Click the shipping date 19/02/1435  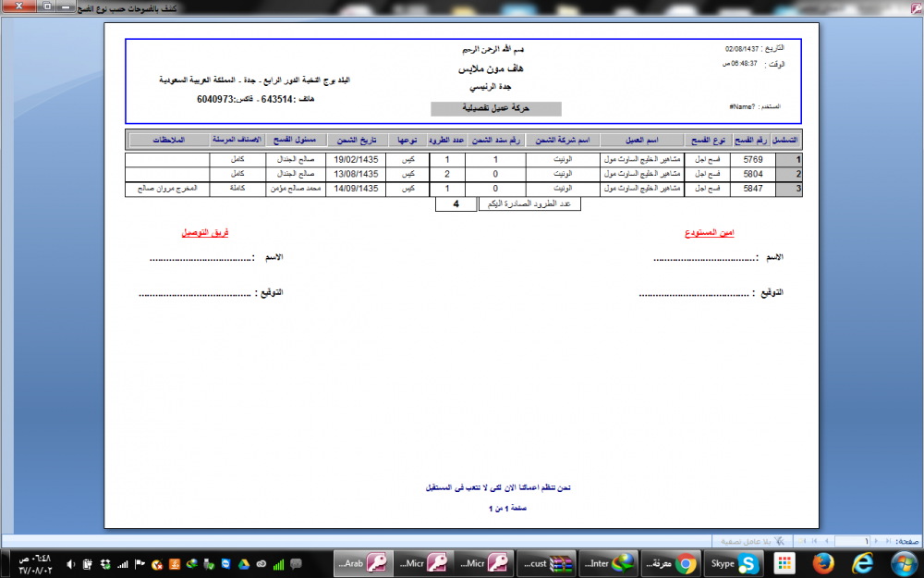coord(356,159)
